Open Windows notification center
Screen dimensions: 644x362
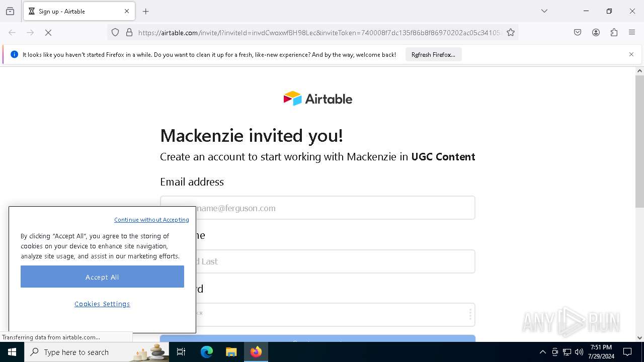pyautogui.click(x=627, y=352)
